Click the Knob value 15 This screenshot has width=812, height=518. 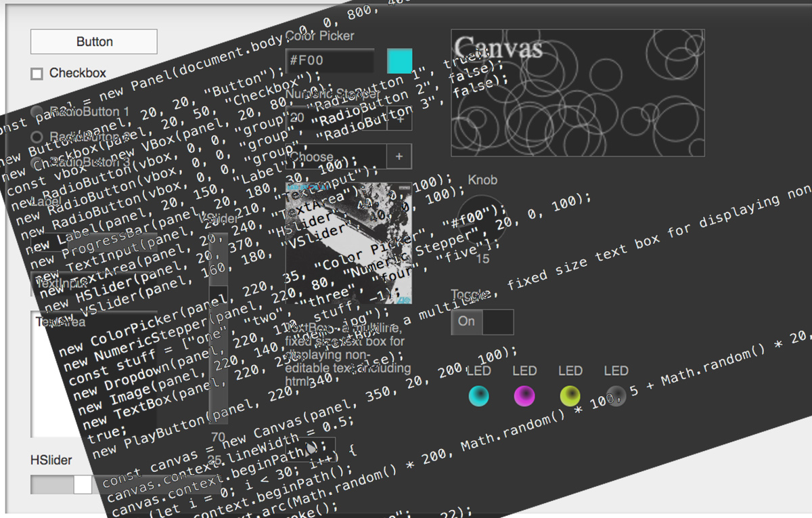[x=482, y=259]
